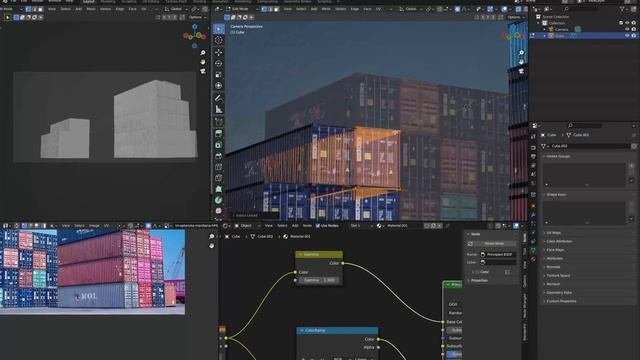
Task: Open the Object properties tab icon
Action: point(533,206)
